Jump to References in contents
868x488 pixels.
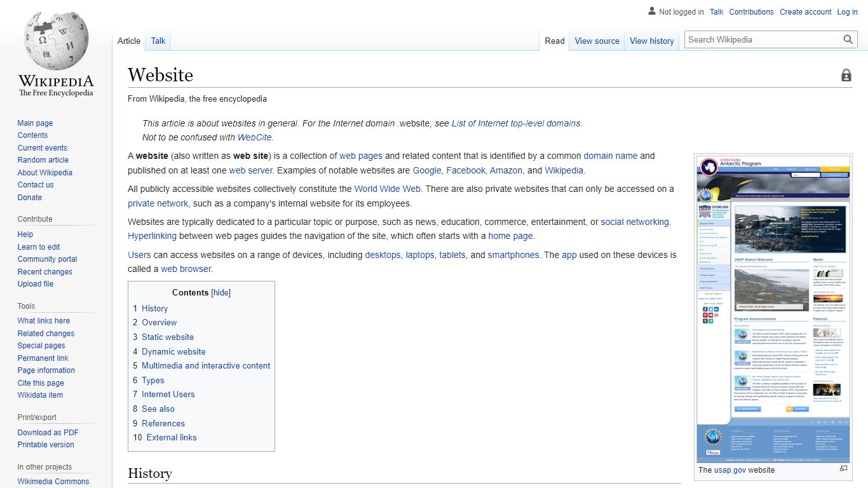click(163, 424)
